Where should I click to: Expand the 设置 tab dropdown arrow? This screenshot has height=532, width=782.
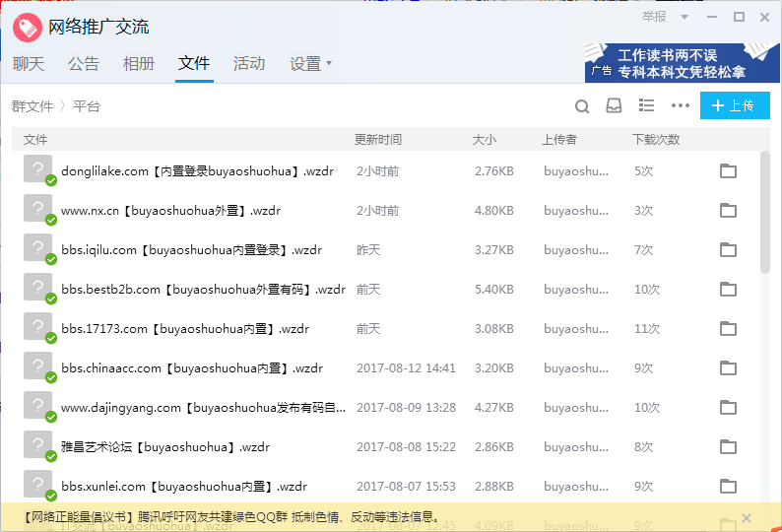click(329, 63)
